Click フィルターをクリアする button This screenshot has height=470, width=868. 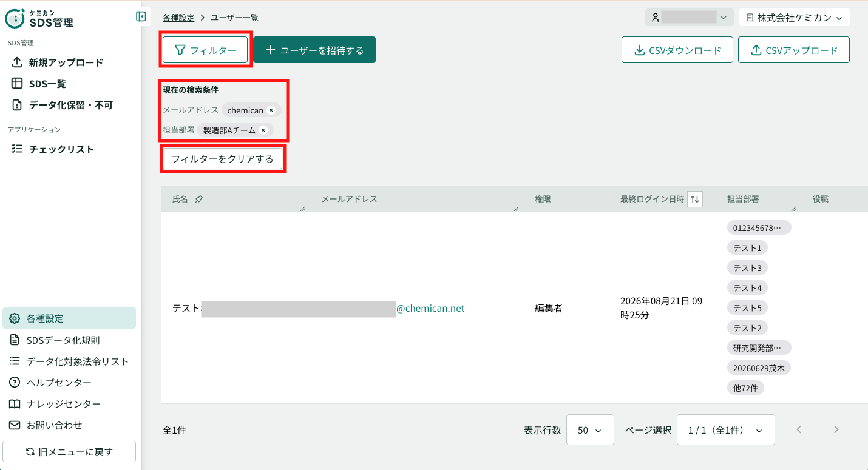click(x=223, y=159)
